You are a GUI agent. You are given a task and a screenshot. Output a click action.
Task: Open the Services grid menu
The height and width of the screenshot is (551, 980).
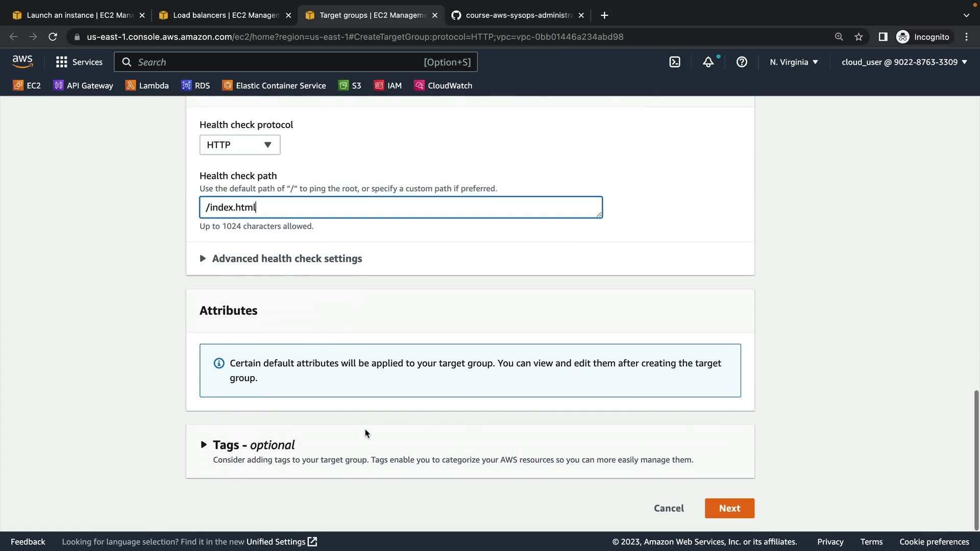click(x=79, y=62)
